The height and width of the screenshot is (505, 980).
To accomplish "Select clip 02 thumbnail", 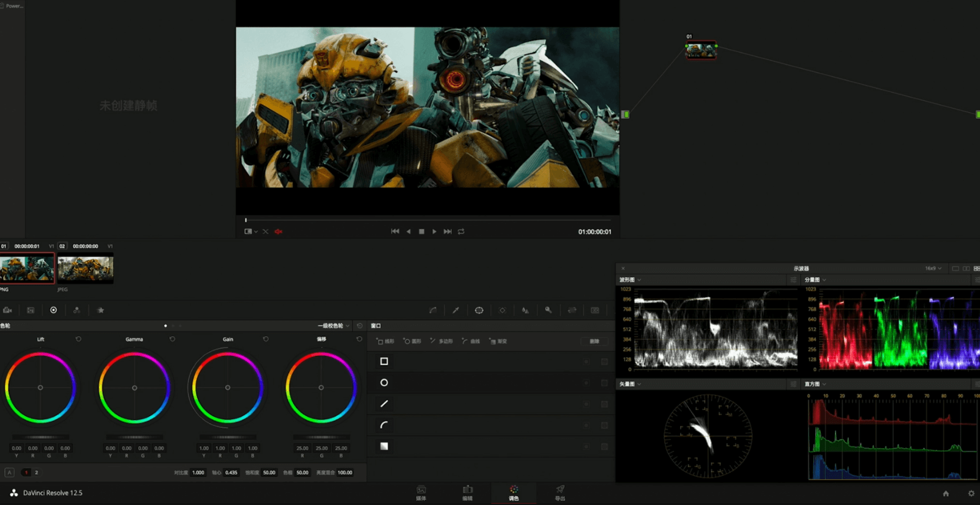I will 86,268.
